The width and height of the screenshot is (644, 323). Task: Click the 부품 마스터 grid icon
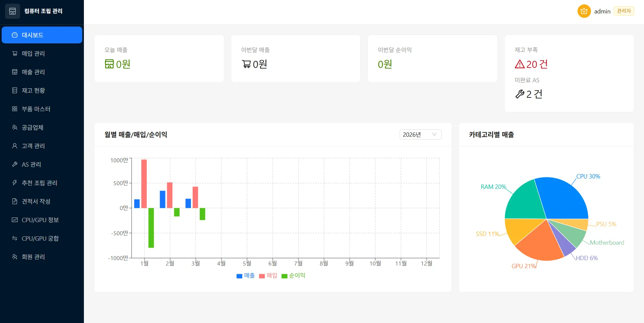(x=14, y=109)
